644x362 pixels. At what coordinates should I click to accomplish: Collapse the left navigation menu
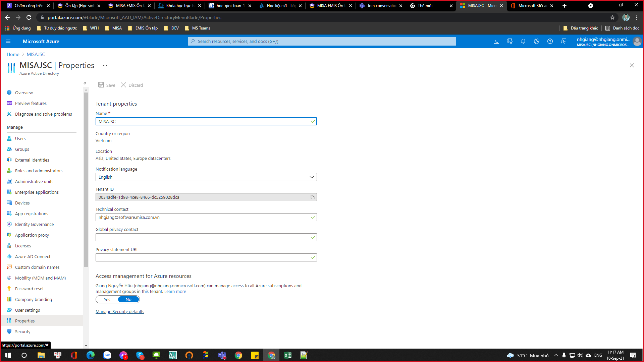coord(85,83)
